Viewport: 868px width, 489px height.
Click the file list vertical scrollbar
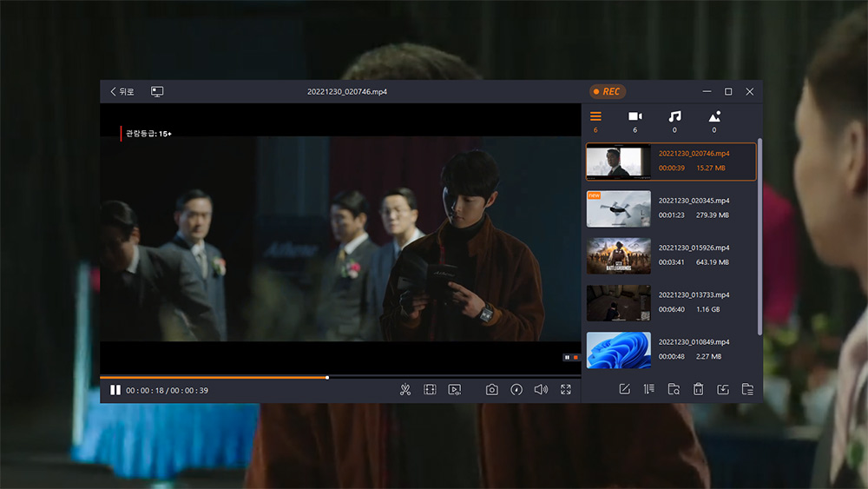pos(759,237)
